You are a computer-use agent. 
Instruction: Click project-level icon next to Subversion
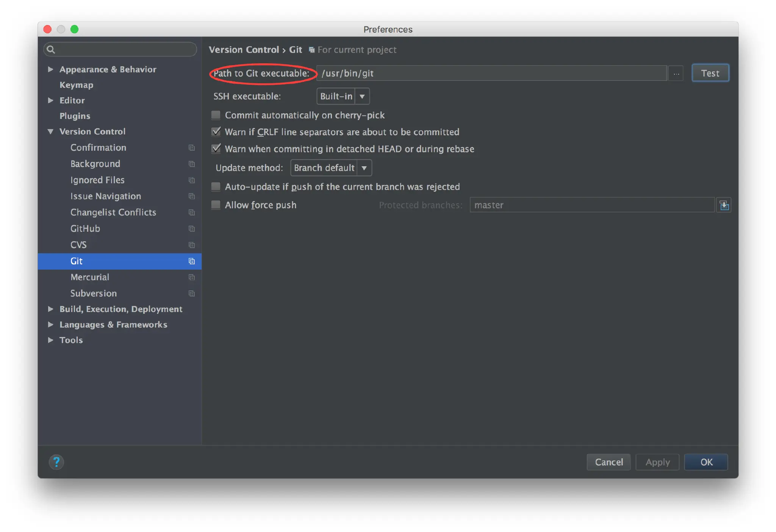(x=192, y=293)
